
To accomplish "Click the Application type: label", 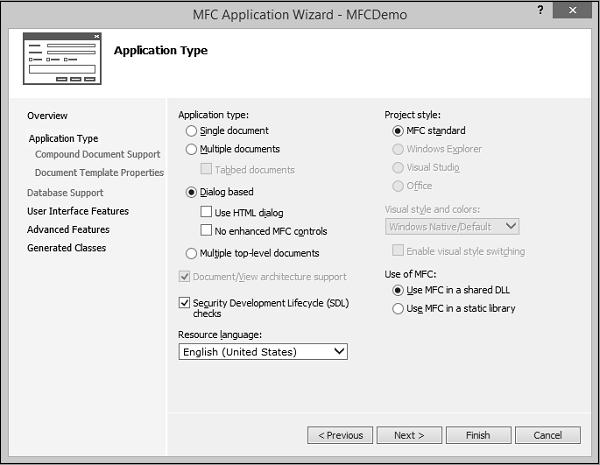I will pos(214,115).
